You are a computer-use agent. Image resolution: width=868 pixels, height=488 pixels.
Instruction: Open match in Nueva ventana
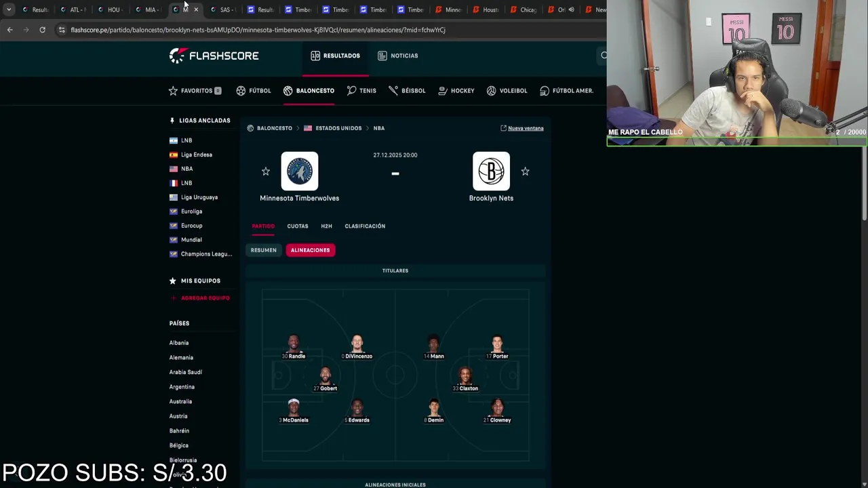pyautogui.click(x=522, y=128)
